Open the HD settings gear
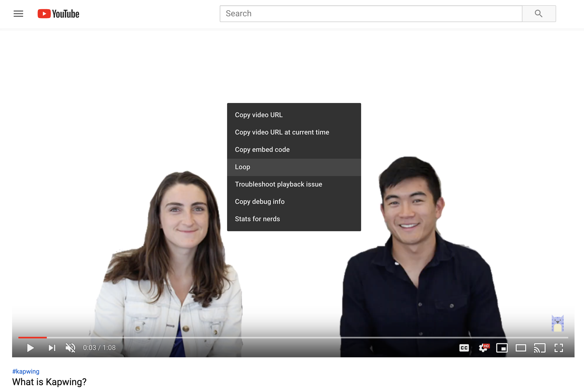 click(483, 348)
